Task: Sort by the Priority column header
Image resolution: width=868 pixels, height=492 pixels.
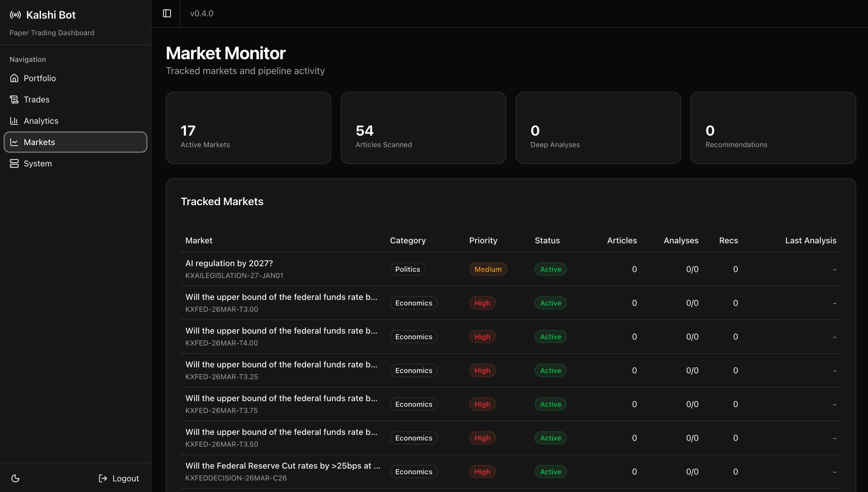Action: (x=483, y=240)
